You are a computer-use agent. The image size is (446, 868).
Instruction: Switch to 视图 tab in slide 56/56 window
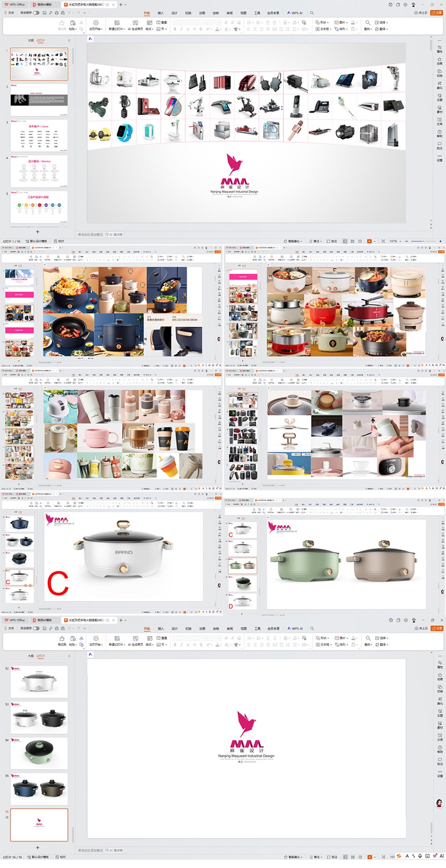coord(243,628)
